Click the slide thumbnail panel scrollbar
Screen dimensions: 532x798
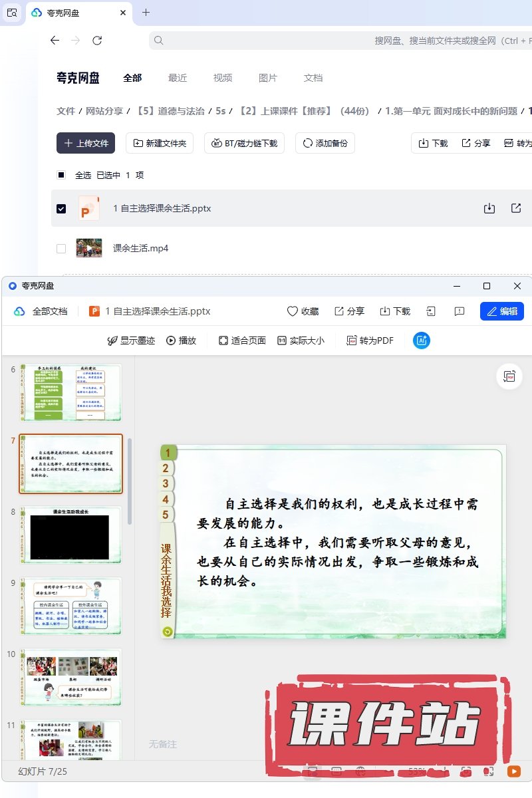pyautogui.click(x=130, y=479)
